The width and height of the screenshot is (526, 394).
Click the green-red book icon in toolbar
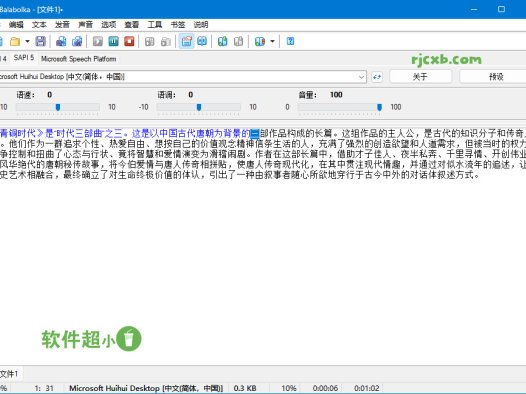coord(260,42)
